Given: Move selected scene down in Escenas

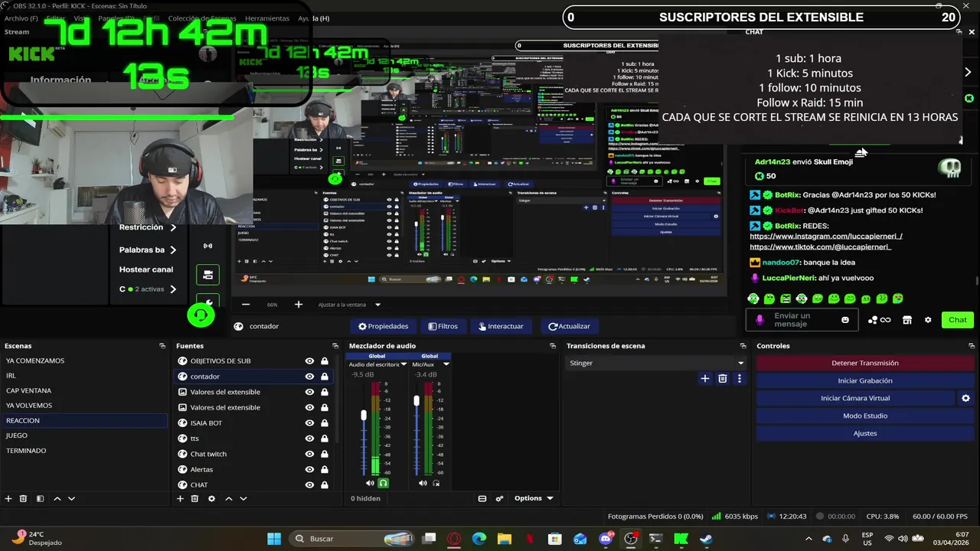Looking at the screenshot, I should coord(71,498).
